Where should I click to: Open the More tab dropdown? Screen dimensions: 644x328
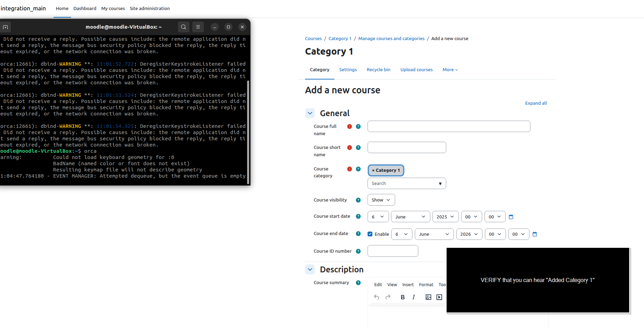coord(450,70)
